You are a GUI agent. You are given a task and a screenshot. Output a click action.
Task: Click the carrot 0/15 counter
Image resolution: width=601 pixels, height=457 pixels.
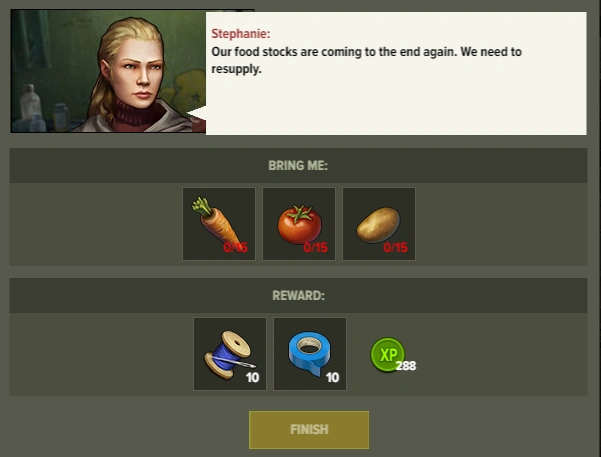tap(236, 248)
